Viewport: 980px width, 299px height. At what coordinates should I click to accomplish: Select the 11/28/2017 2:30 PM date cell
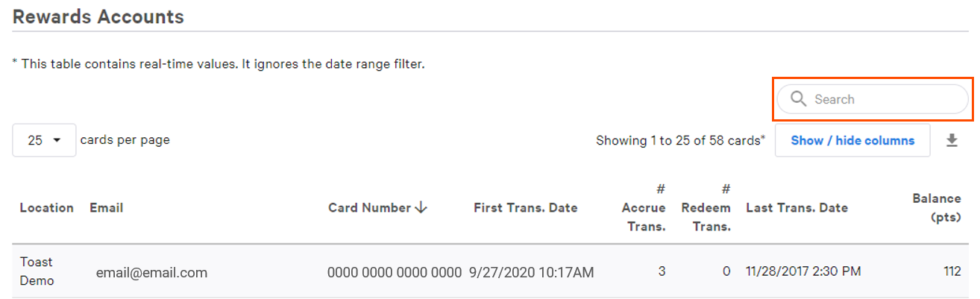[x=803, y=271]
